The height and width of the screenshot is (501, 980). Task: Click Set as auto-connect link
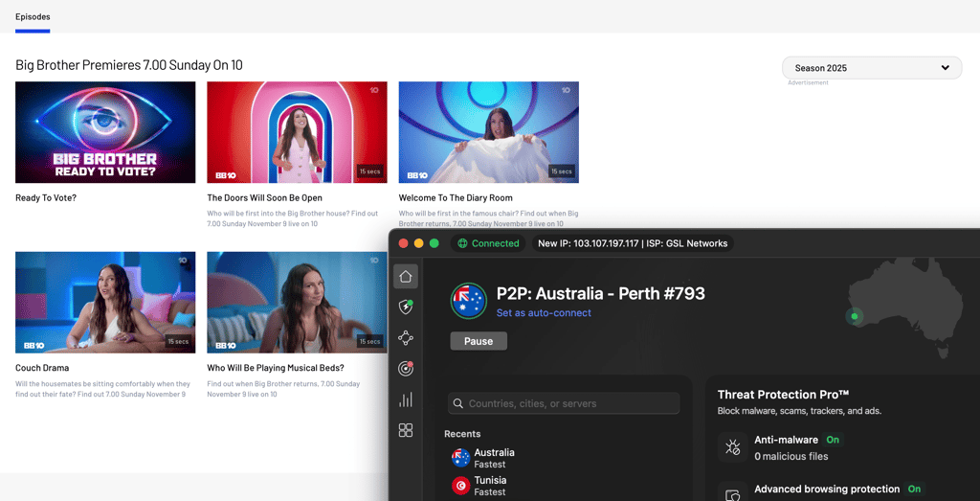(544, 312)
